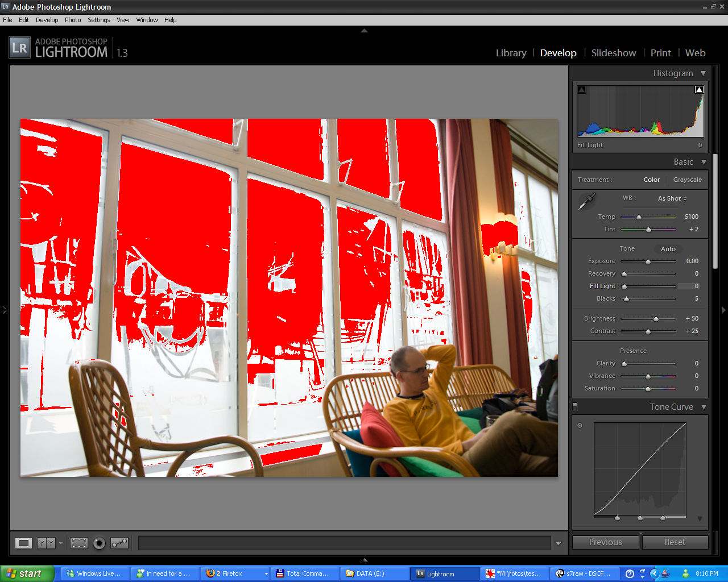This screenshot has width=728, height=582.
Task: Toggle the highlight clipping indicator in histogram
Action: (x=699, y=90)
